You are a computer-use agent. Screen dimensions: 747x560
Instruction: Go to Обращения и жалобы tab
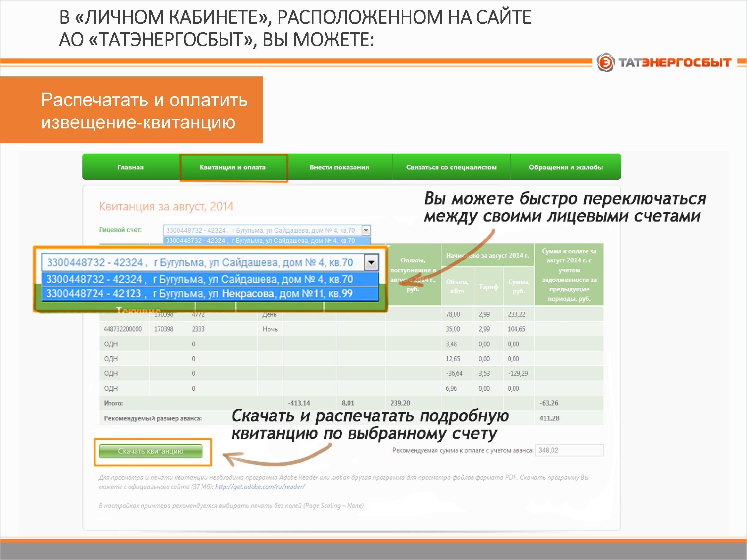(x=566, y=167)
